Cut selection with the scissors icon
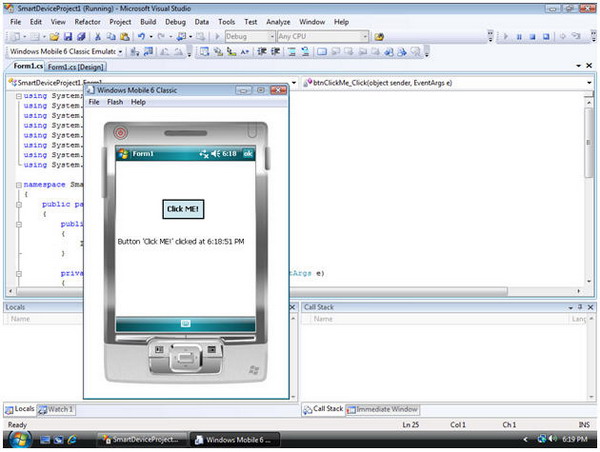 98,36
